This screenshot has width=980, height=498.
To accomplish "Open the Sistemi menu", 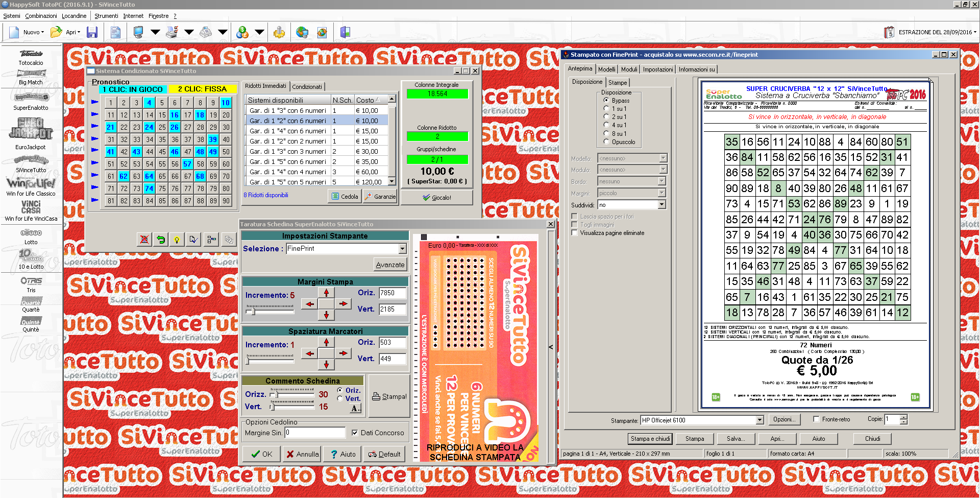I will (12, 16).
